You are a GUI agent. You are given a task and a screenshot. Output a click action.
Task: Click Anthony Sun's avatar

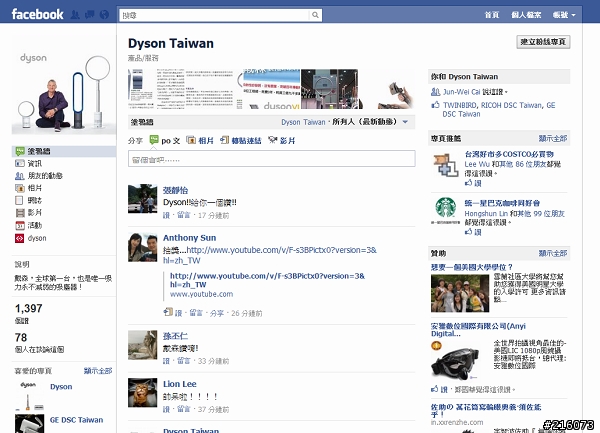coord(142,247)
